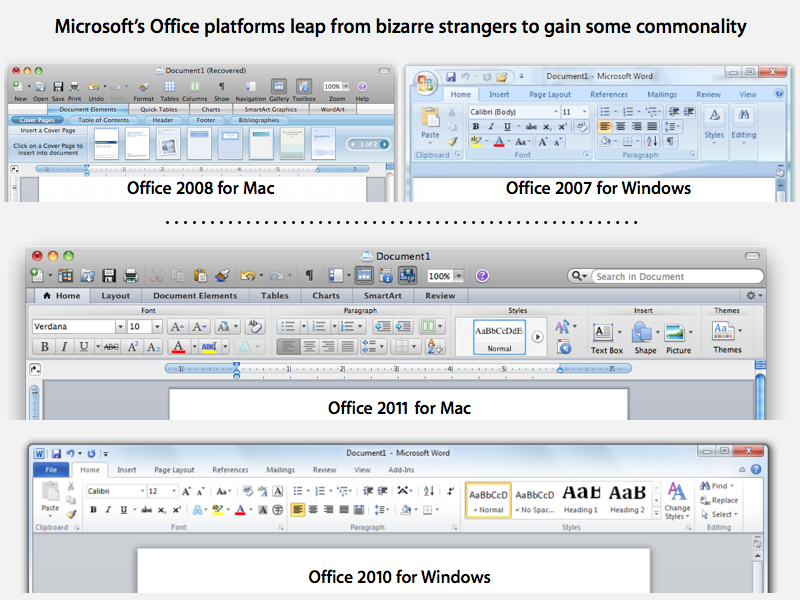Toggle Bold in Office 2007 Font group
800x600 pixels.
(476, 127)
